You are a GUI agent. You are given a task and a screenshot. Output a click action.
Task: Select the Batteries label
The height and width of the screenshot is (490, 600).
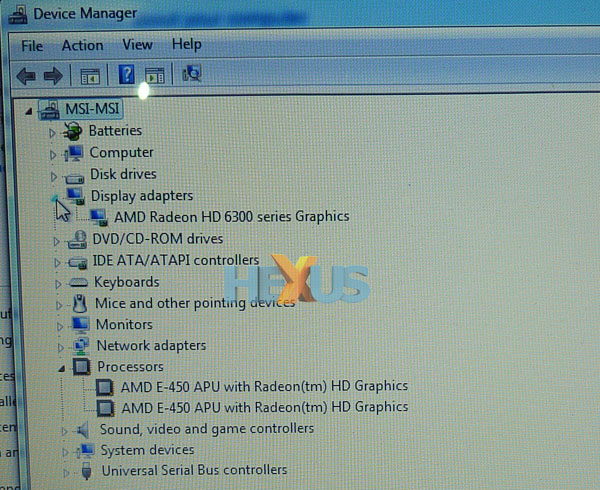116,131
